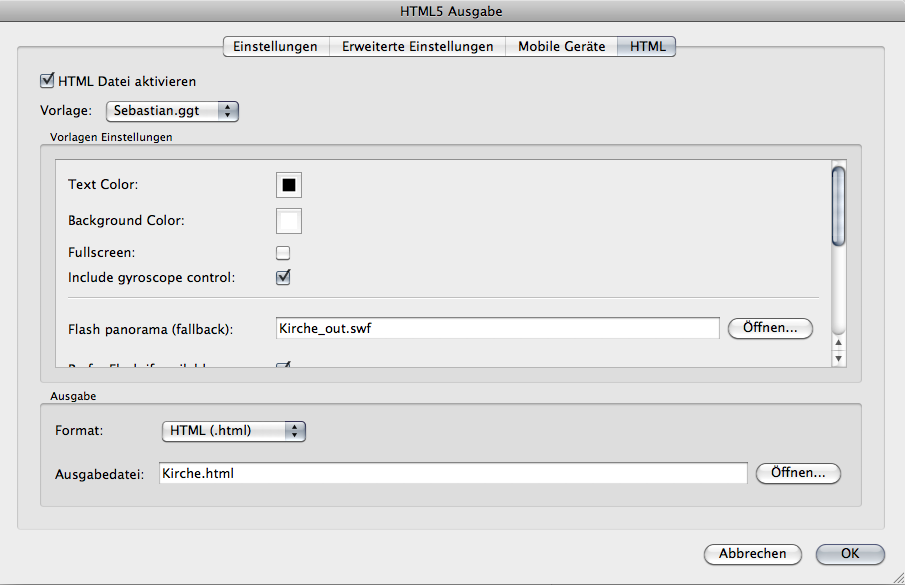Click the template settings scroll down arrow
Image resolution: width=905 pixels, height=585 pixels.
tap(839, 358)
